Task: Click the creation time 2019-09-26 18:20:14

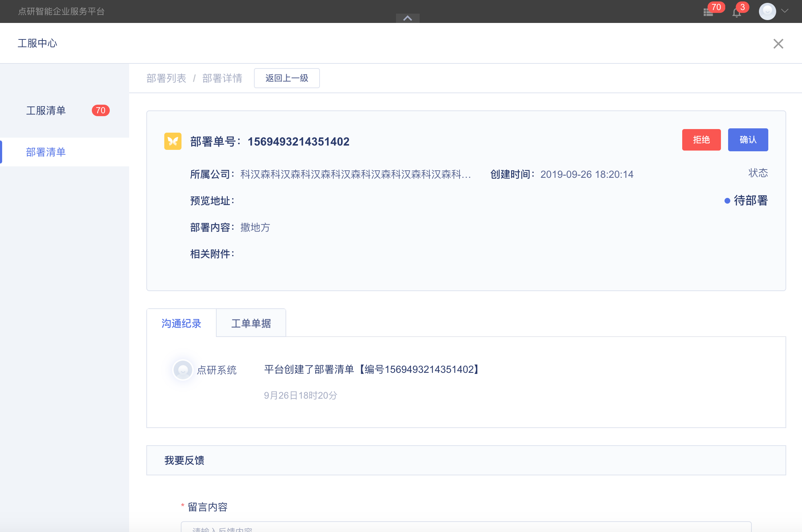Action: coord(587,174)
